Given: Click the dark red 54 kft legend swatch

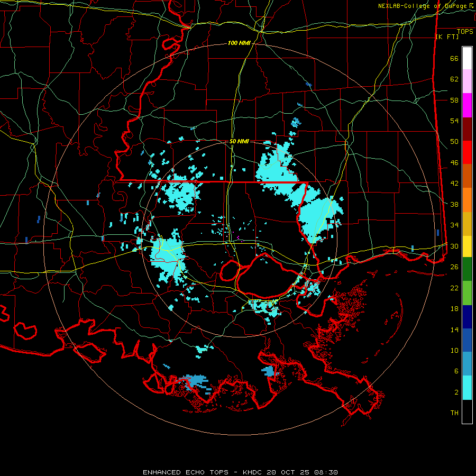Looking at the screenshot, I should click(467, 129).
